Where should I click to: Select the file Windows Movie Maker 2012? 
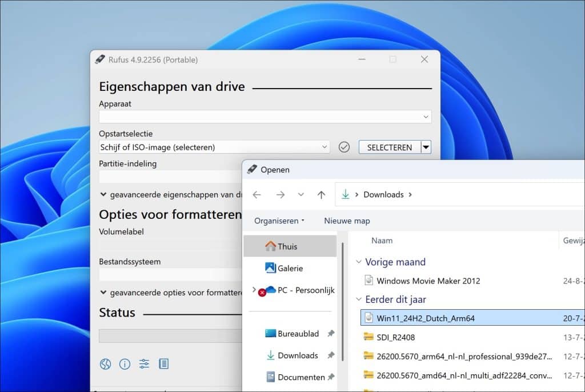coord(428,281)
